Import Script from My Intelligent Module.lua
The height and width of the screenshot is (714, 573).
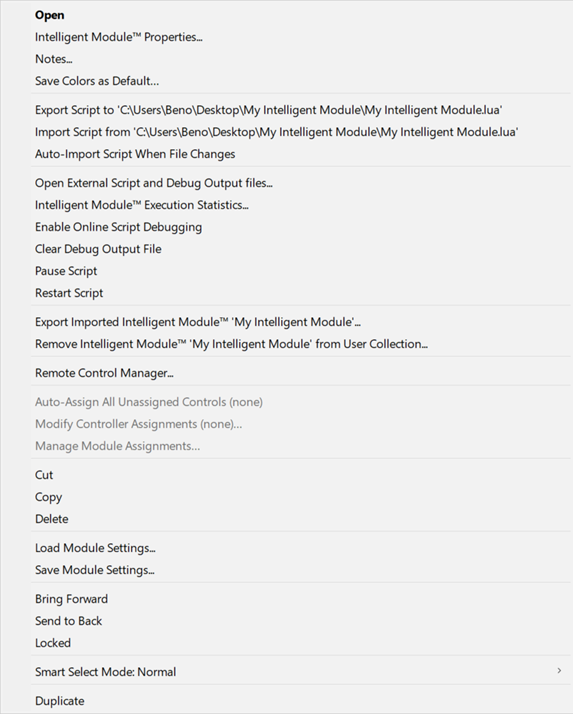tap(276, 132)
